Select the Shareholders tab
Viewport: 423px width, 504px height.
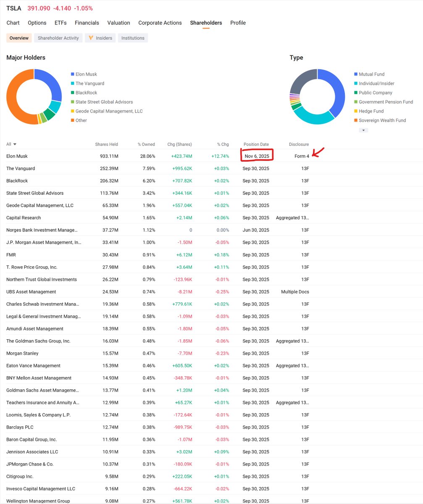[206, 23]
